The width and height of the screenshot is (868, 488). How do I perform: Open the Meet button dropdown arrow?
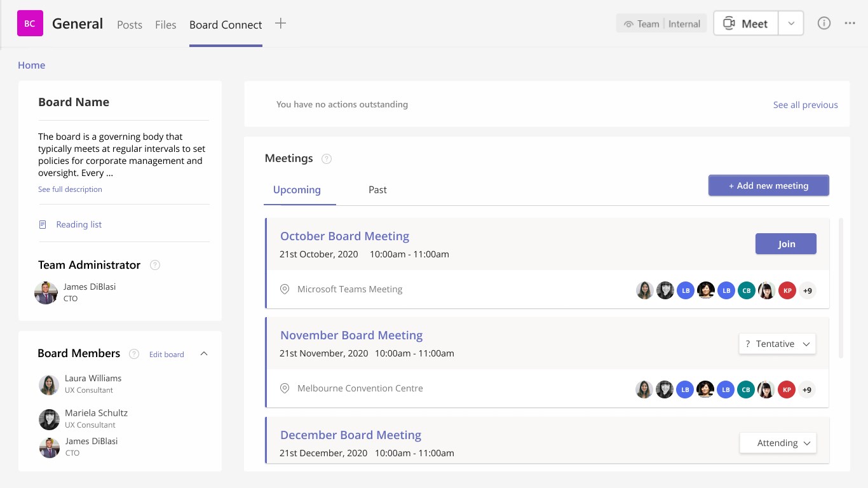pos(791,24)
